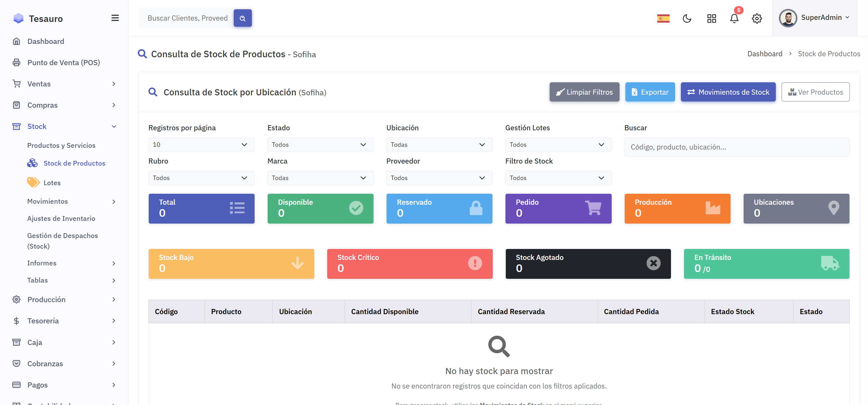The image size is (868, 405).
Task: Open Ajustes de Inventario menu item
Action: [x=61, y=218]
